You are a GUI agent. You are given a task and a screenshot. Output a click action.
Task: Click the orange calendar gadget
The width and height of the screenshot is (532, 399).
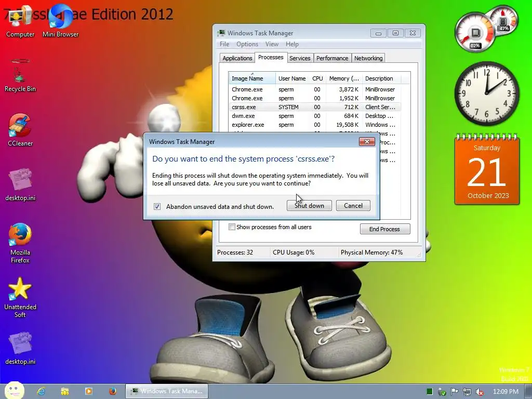(x=487, y=169)
